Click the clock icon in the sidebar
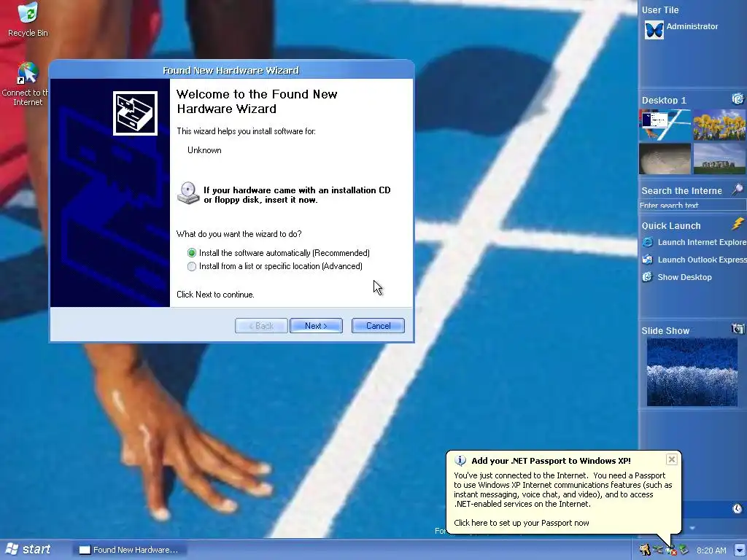Viewport: 747px width, 560px height. [x=738, y=508]
